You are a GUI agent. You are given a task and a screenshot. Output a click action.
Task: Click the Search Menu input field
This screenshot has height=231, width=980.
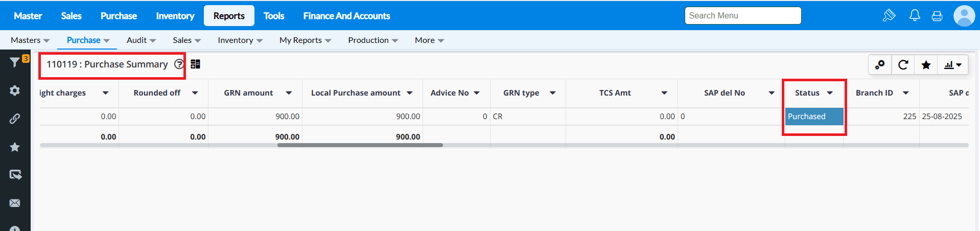742,16
